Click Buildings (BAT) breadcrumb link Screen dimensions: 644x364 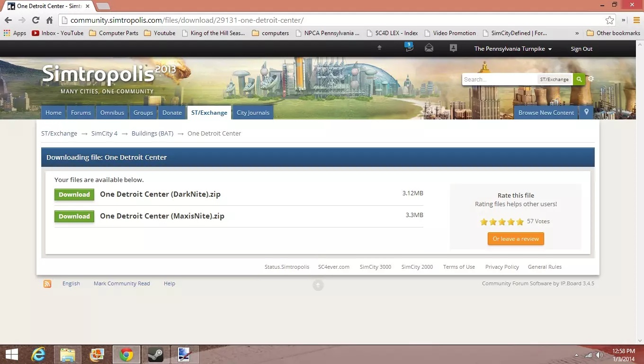[x=152, y=134]
